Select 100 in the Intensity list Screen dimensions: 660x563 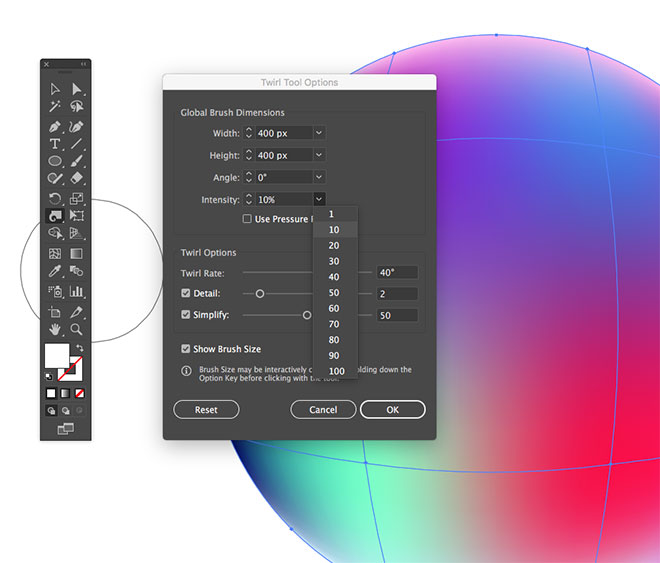[x=336, y=372]
